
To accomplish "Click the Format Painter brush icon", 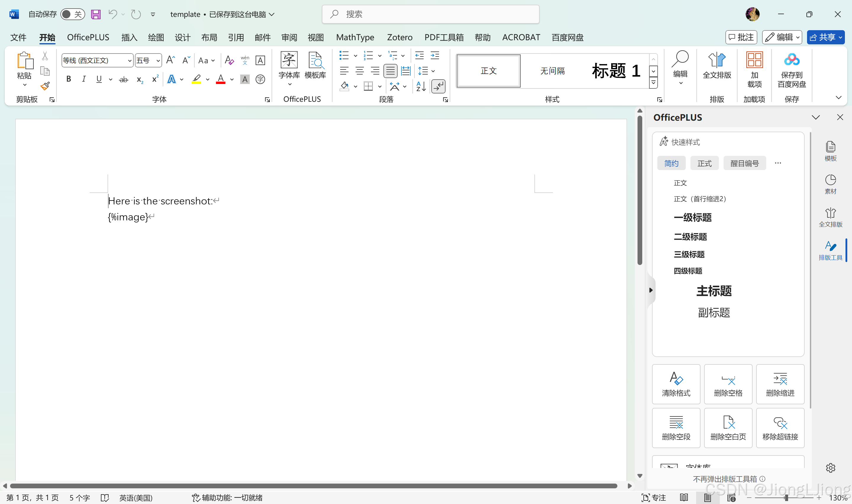I will point(45,86).
